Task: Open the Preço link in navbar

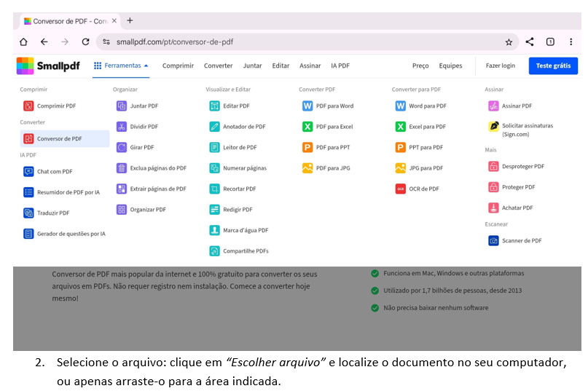Action: [420, 66]
